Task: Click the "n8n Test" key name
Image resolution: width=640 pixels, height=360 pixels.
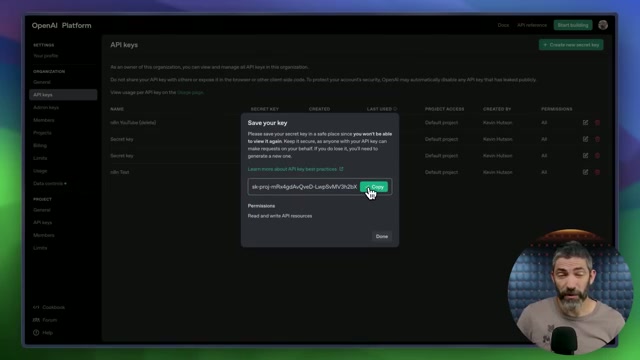Action: click(120, 172)
